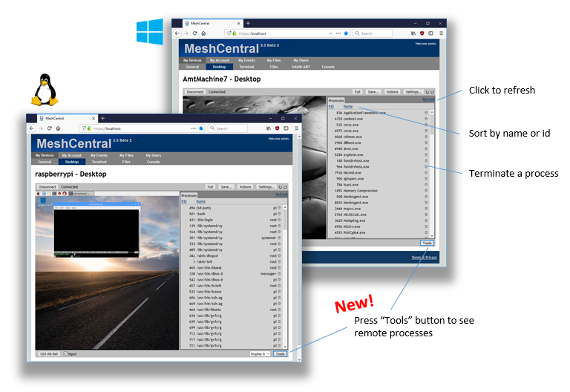Click the AmtMachine7 process list scrollbar

pos(432,174)
